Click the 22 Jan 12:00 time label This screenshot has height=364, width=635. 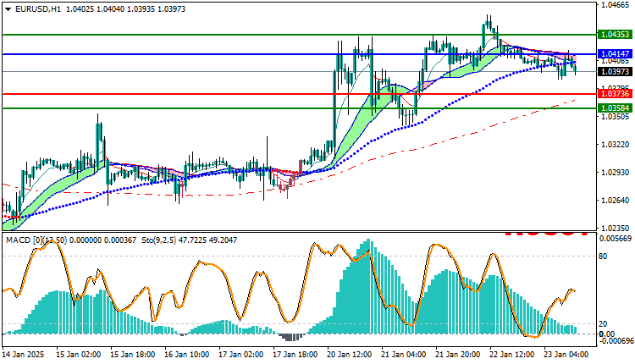point(512,355)
